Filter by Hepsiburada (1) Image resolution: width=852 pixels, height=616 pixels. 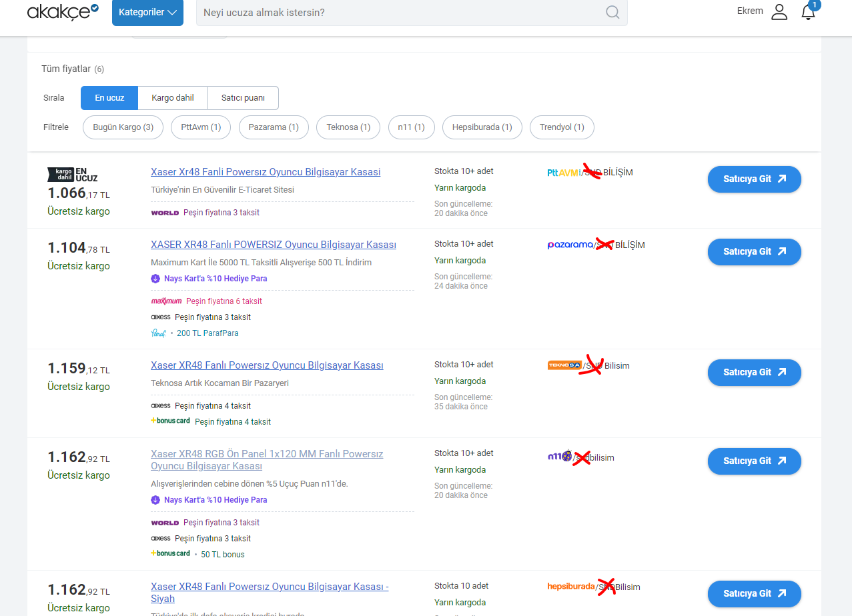(482, 127)
